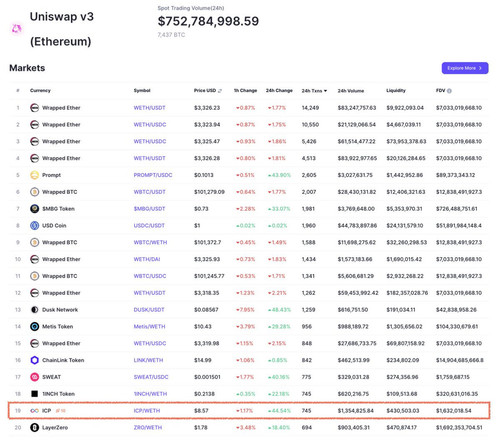Click the 14,249 transactions cell
This screenshot has height=443, width=500.
[x=310, y=108]
